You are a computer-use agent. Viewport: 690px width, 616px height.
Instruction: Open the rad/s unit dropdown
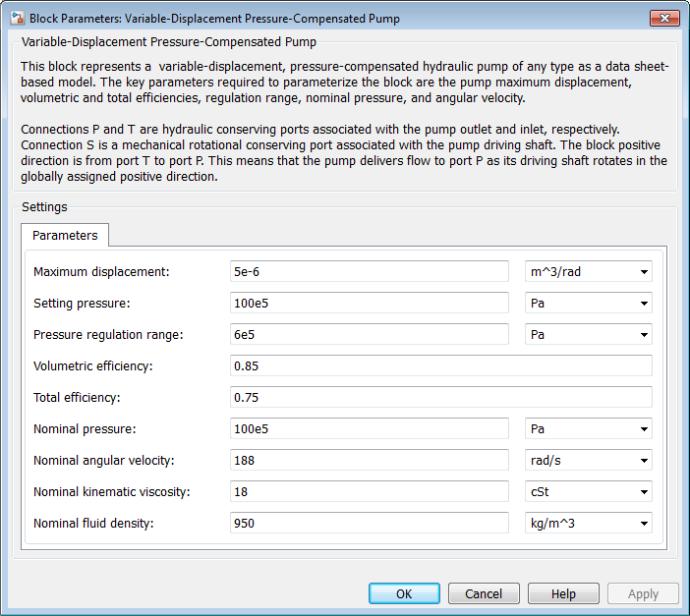pyautogui.click(x=588, y=461)
